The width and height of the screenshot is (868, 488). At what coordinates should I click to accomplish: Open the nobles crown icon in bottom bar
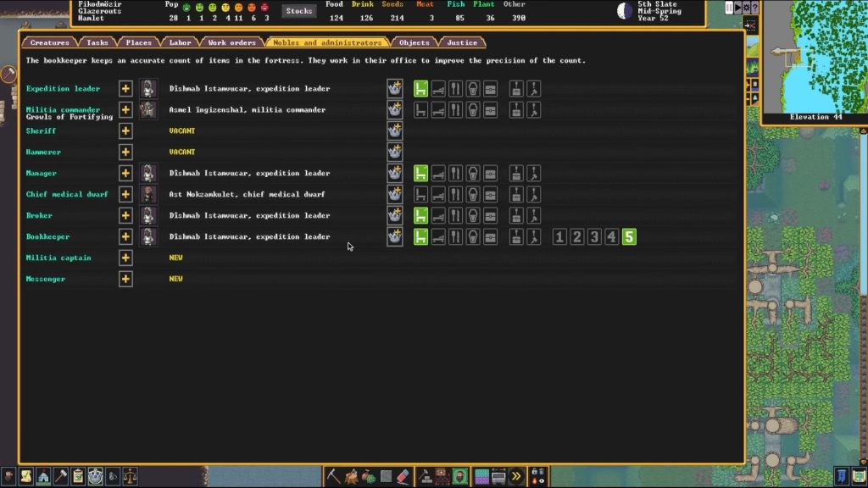pyautogui.click(x=95, y=476)
